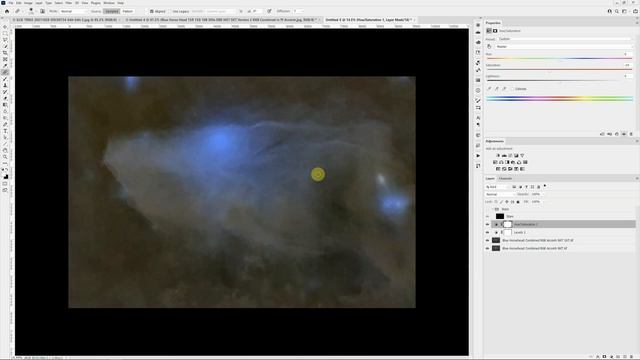Pick the on-image targeted adjustment hand tool

point(489,47)
